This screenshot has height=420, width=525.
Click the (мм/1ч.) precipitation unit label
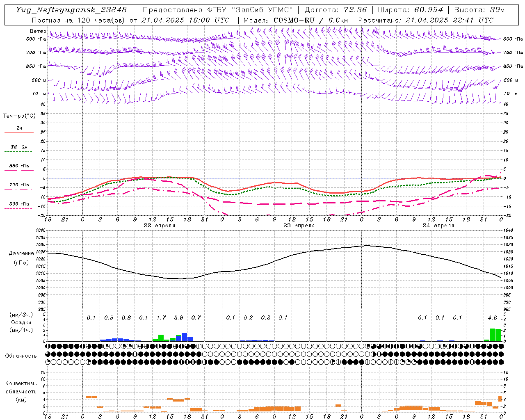21,330
